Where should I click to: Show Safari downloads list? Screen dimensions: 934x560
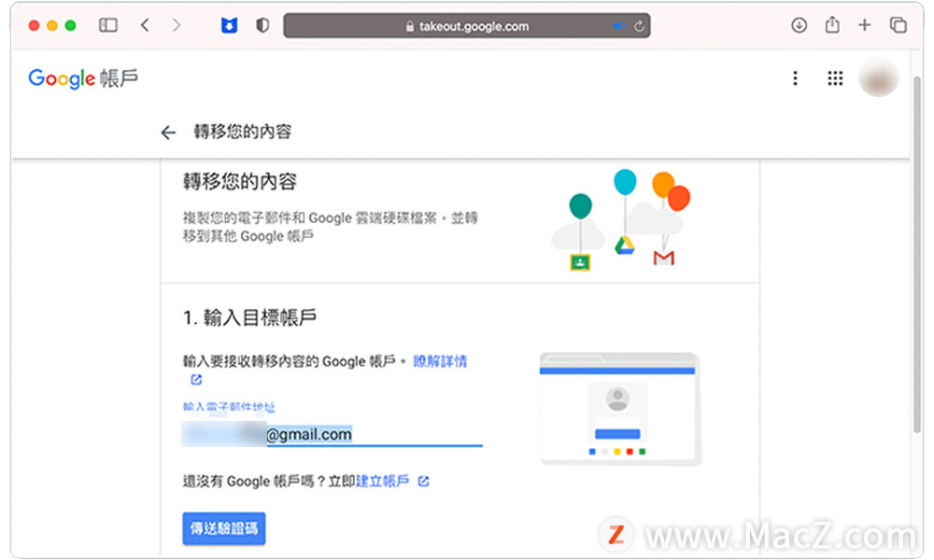click(x=799, y=25)
